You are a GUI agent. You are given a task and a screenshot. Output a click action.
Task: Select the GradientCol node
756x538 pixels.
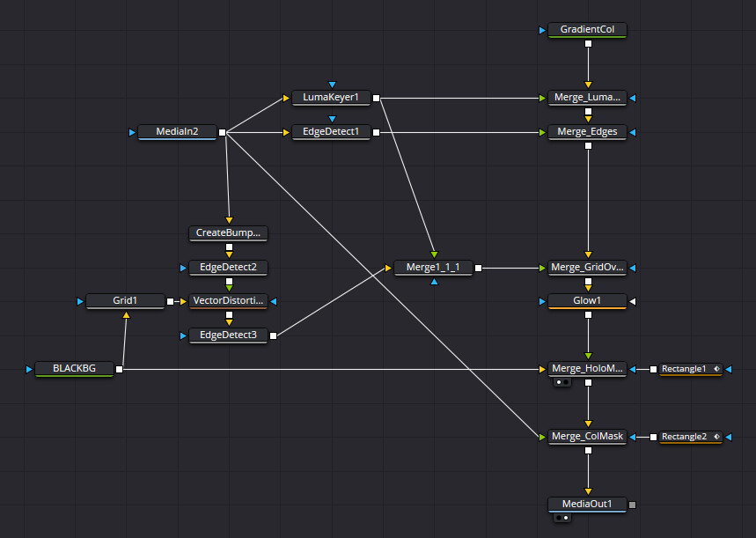coord(587,30)
